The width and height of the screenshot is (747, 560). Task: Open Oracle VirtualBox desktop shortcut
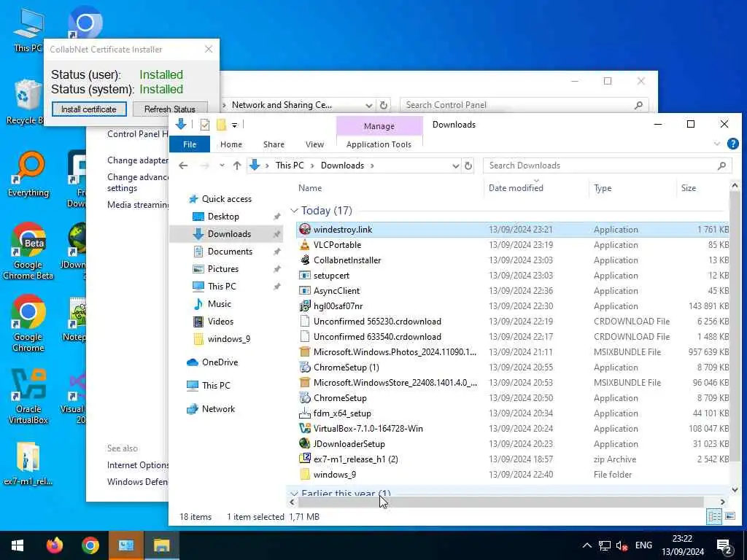[x=28, y=396]
